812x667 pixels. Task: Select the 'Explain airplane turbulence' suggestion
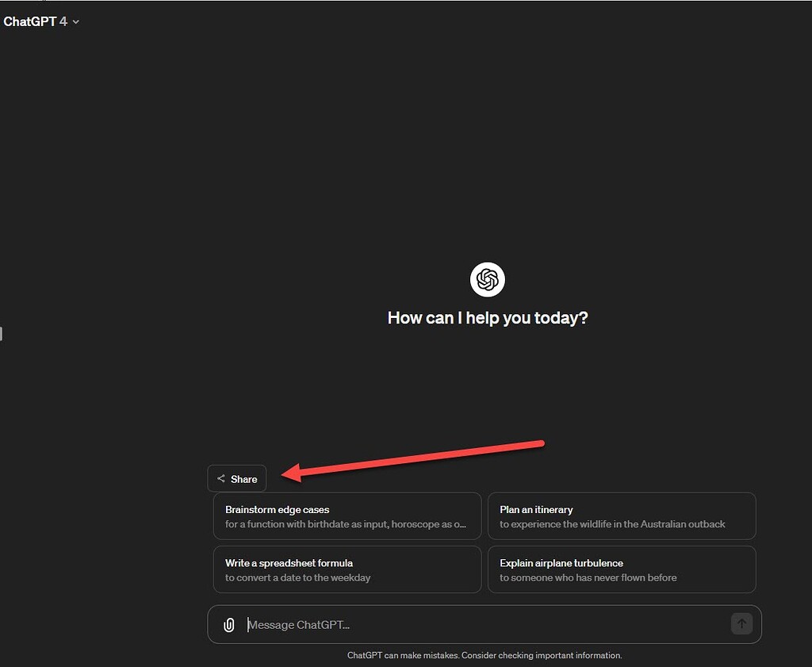click(622, 569)
